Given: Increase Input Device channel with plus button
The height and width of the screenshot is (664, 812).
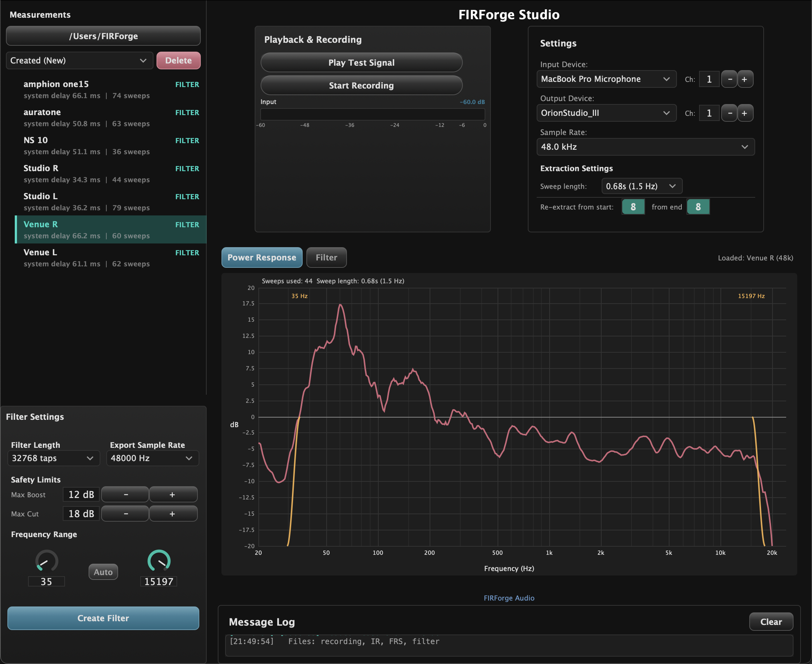Looking at the screenshot, I should click(x=745, y=79).
